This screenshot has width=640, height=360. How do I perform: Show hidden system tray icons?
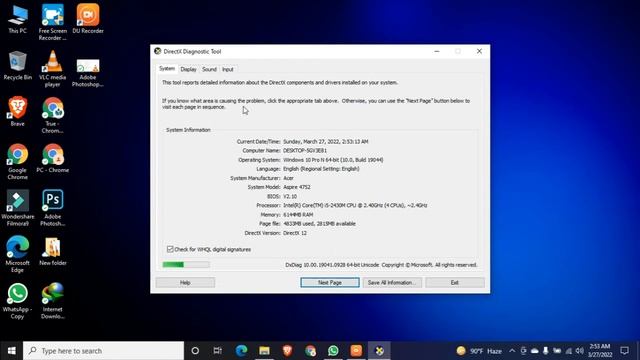(x=512, y=351)
